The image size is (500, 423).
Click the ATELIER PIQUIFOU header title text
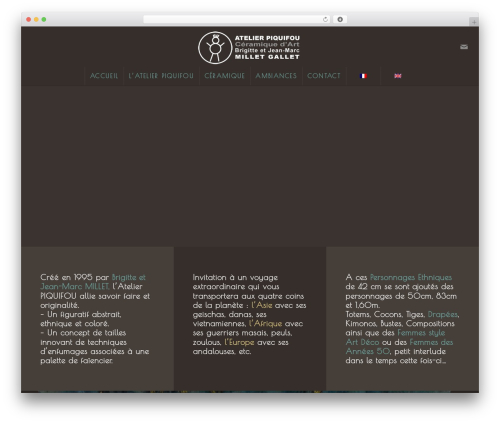[267, 38]
